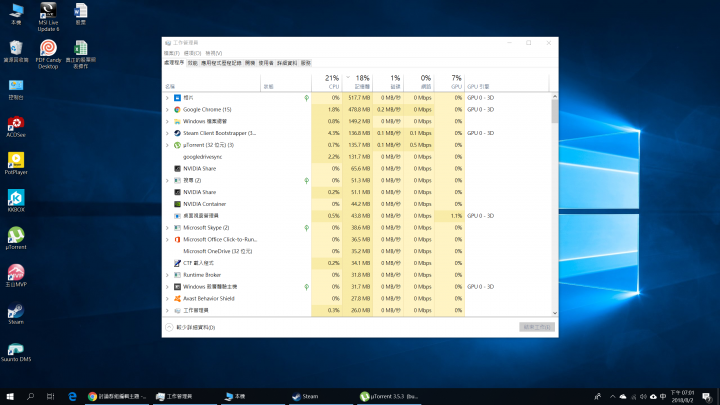The height and width of the screenshot is (405, 720).
Task: Launch PDF Candy Desktop from the desktop
Action: coord(48,54)
